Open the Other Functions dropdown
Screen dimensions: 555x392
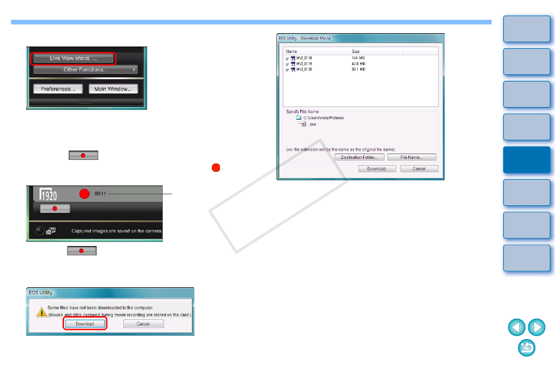point(86,70)
